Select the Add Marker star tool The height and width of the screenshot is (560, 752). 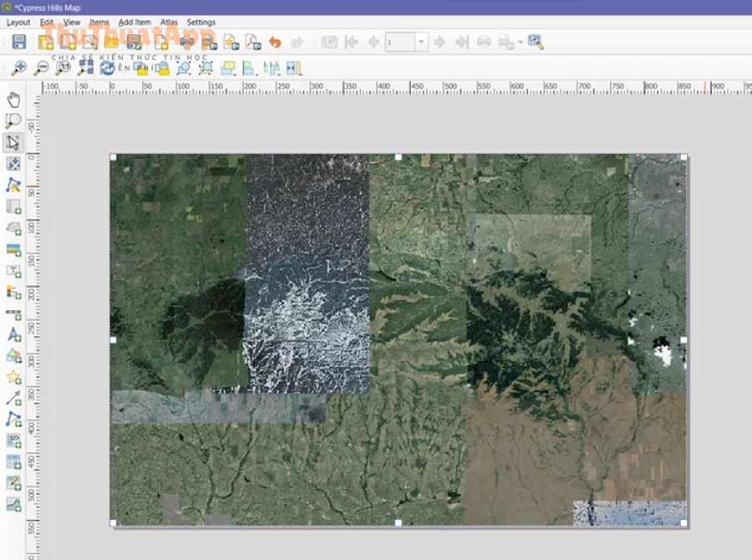pyautogui.click(x=13, y=377)
